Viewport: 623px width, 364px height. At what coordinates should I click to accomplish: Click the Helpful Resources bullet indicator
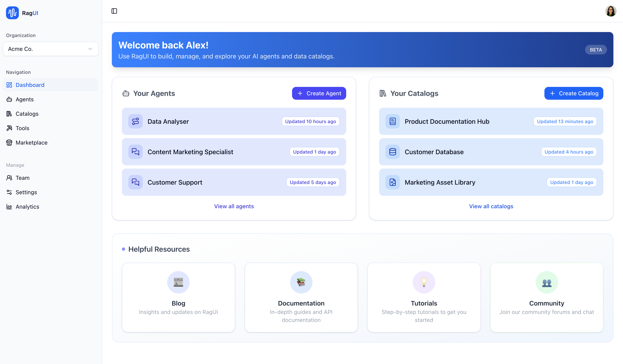124,249
